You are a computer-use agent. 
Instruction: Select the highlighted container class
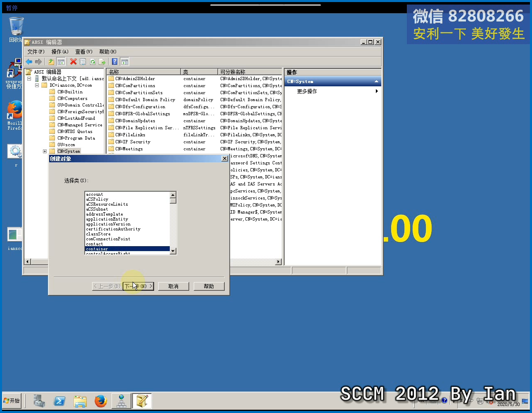coord(127,249)
